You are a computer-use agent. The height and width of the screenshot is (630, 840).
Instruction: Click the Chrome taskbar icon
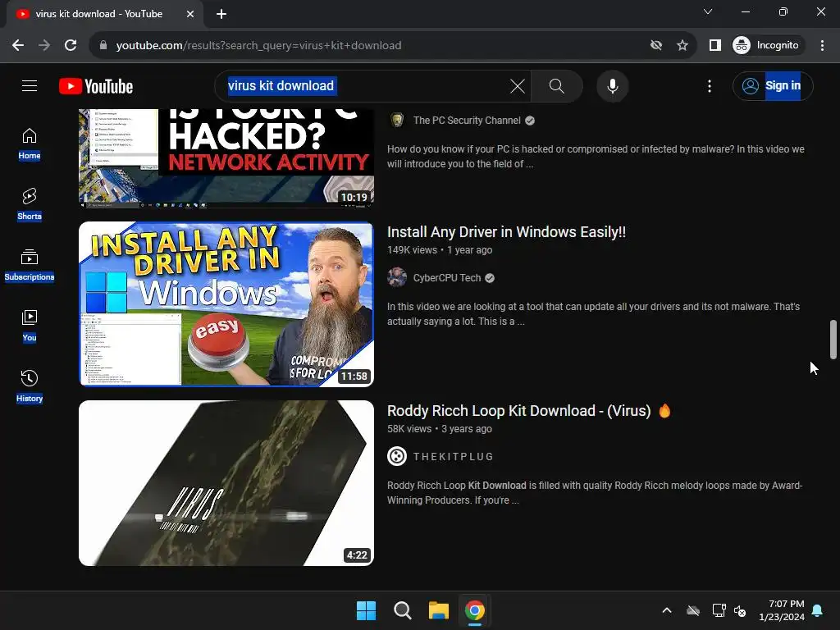click(x=475, y=610)
